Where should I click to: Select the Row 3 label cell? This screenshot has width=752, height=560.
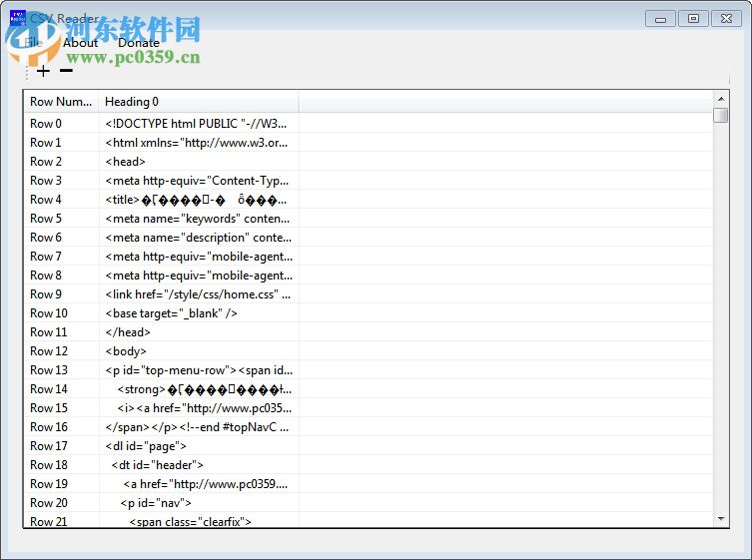[62, 181]
